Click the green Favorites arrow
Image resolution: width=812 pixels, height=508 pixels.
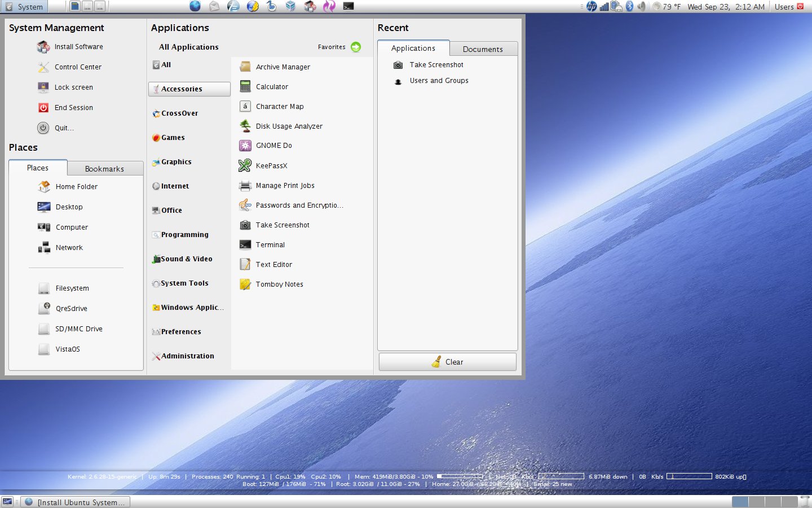click(x=356, y=47)
